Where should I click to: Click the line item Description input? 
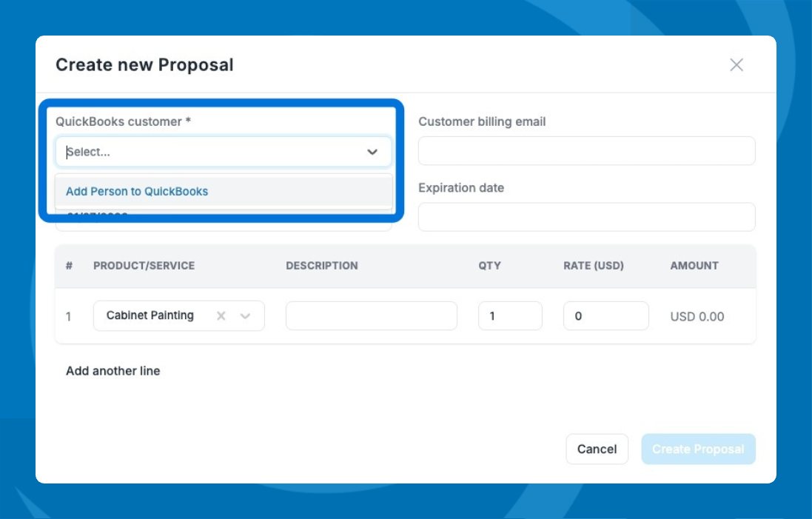tap(371, 316)
